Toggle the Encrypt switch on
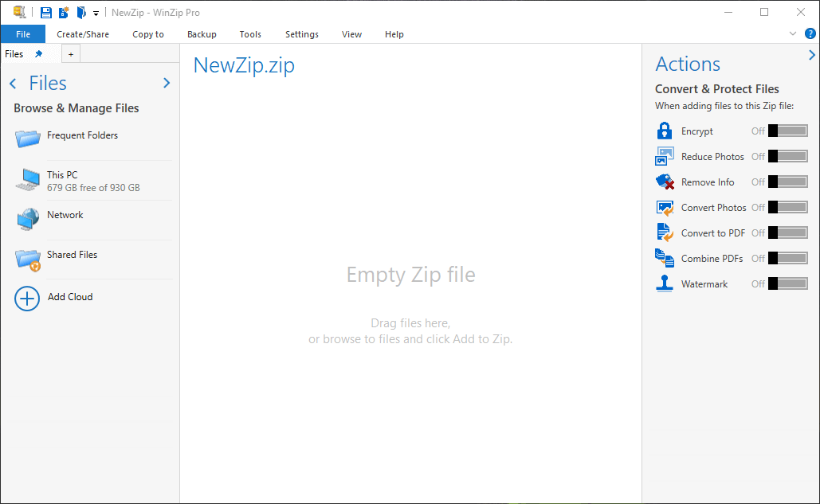The image size is (820, 504). pos(787,131)
